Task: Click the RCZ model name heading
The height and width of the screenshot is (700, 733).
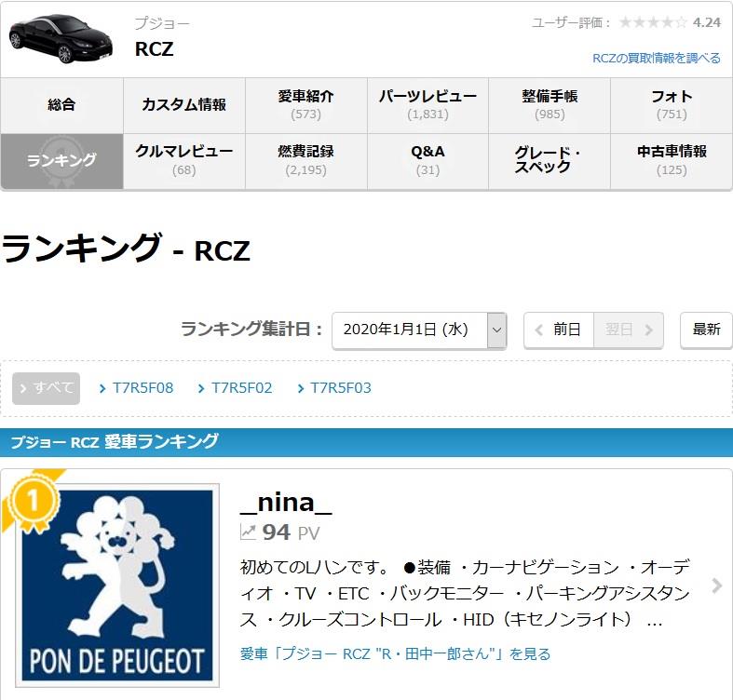Action: click(154, 49)
